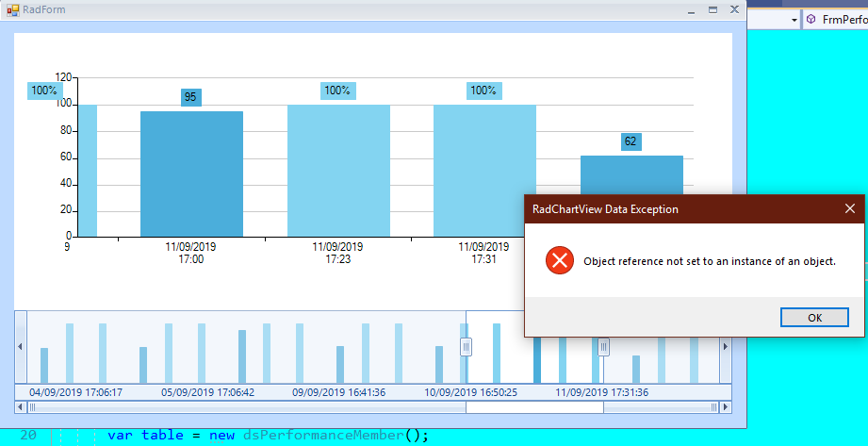Click left arrow of the range selector
868x446 pixels.
(21, 347)
